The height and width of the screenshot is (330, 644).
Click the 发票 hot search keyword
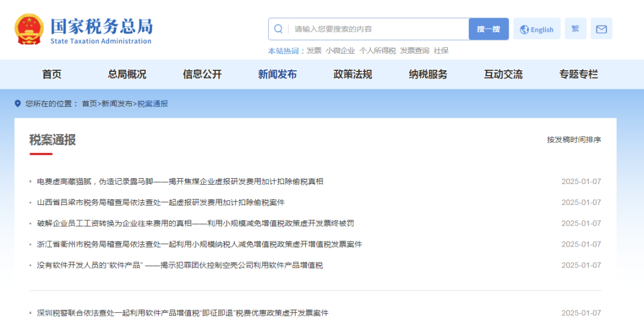(x=314, y=51)
